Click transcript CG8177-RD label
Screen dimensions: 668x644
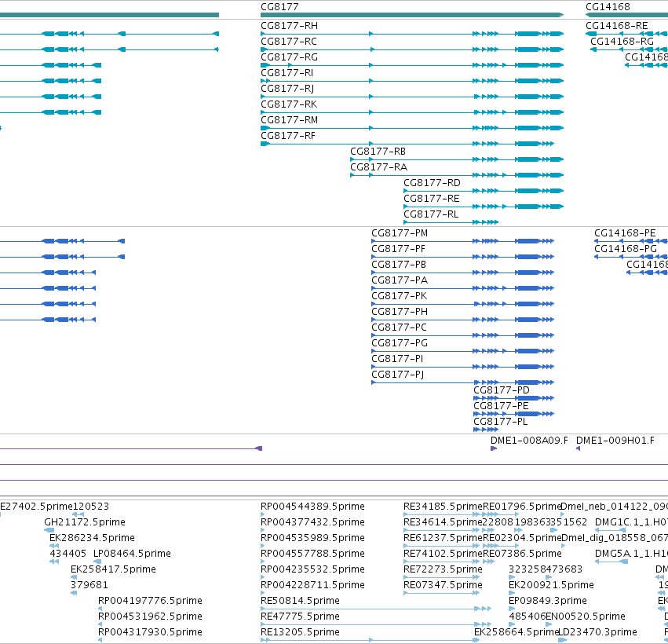pyautogui.click(x=432, y=183)
